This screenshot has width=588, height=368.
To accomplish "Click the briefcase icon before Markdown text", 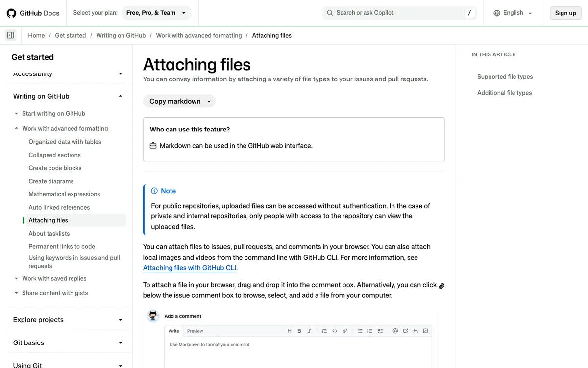I will coord(153,146).
